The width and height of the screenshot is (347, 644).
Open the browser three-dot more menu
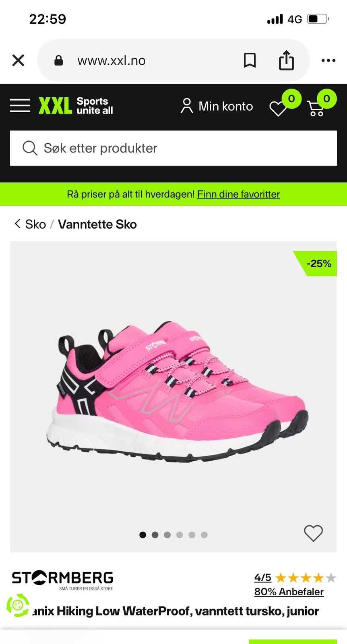(328, 60)
